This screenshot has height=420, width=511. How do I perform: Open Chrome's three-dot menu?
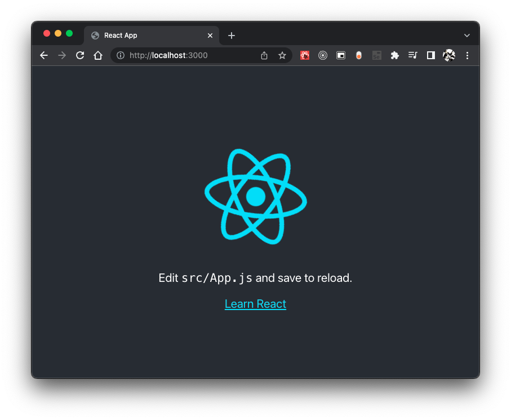[x=467, y=55]
